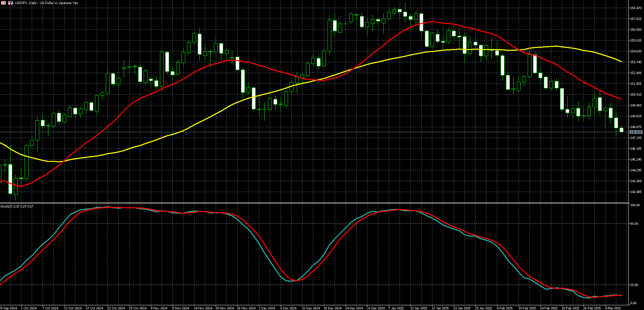Click the 20.00 level on stochastic scale
644x310 pixels.
(x=634, y=285)
